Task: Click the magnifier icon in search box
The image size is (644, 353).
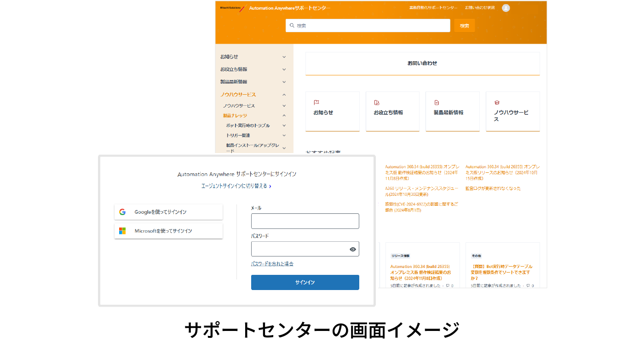Action: click(x=292, y=26)
